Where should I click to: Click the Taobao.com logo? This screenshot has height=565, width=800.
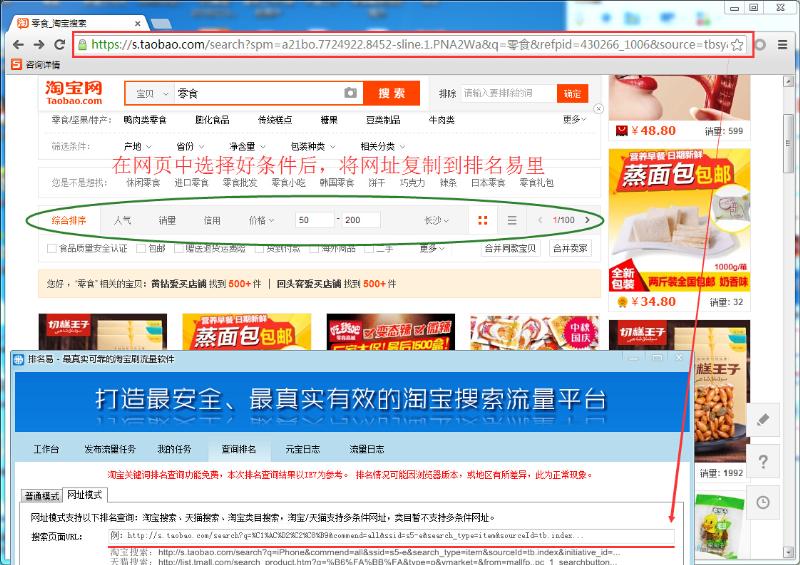[x=74, y=93]
